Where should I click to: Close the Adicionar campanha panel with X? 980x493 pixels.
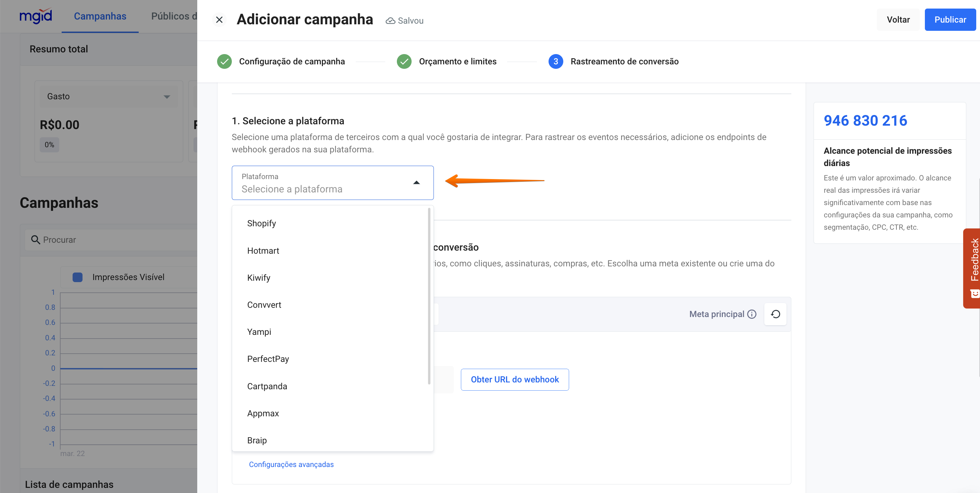(219, 20)
